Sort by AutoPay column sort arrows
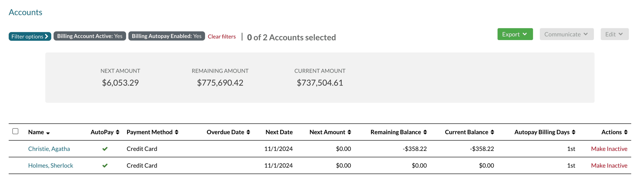Image resolution: width=644 pixels, height=196 pixels. (x=118, y=132)
